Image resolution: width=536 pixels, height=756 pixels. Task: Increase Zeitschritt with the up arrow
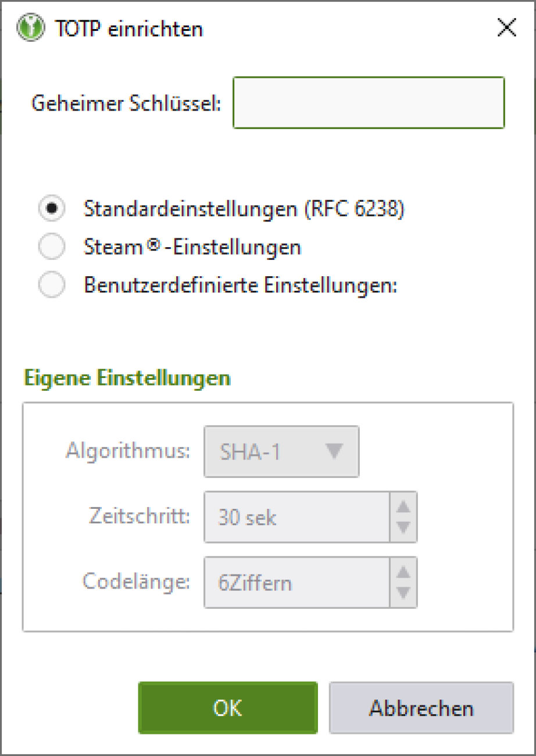403,506
